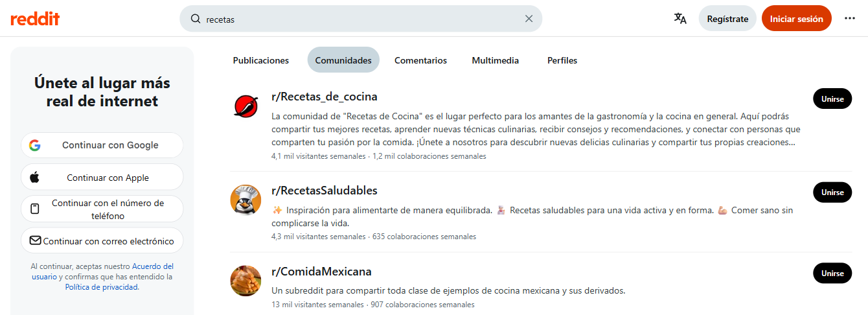Join r/ComidaMexicana with Unirse

click(x=832, y=273)
